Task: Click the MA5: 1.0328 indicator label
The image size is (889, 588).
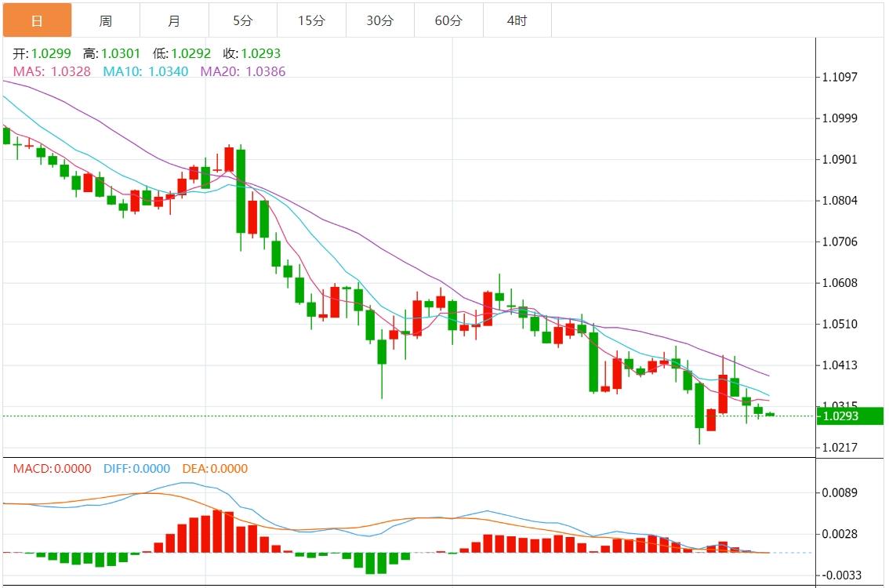Action: tap(52, 71)
